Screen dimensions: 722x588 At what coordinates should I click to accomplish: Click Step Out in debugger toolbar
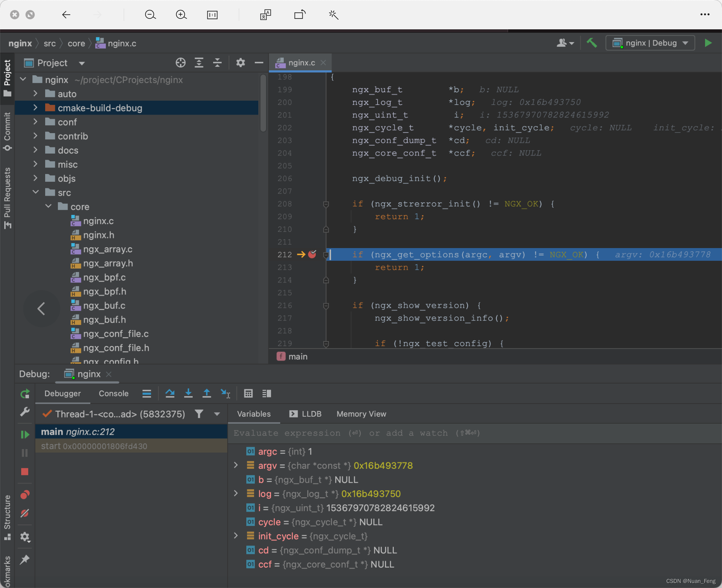tap(207, 394)
